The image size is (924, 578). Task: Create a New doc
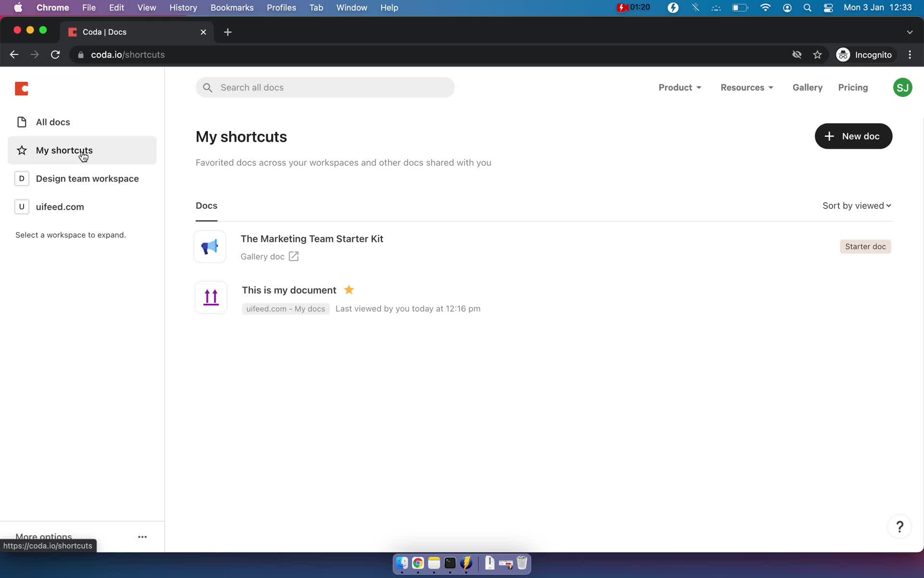[853, 136]
